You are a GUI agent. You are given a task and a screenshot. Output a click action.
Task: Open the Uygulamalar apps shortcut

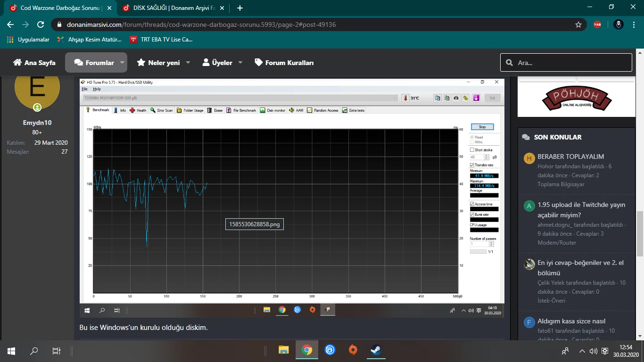coord(28,40)
